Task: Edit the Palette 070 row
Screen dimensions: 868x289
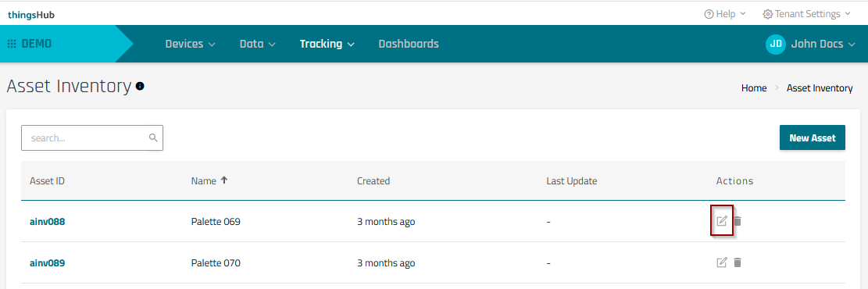Action: (x=721, y=262)
